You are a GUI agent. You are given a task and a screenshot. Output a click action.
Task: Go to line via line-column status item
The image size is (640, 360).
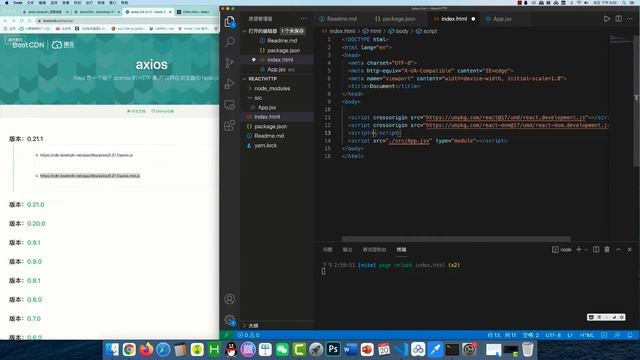[x=502, y=335]
